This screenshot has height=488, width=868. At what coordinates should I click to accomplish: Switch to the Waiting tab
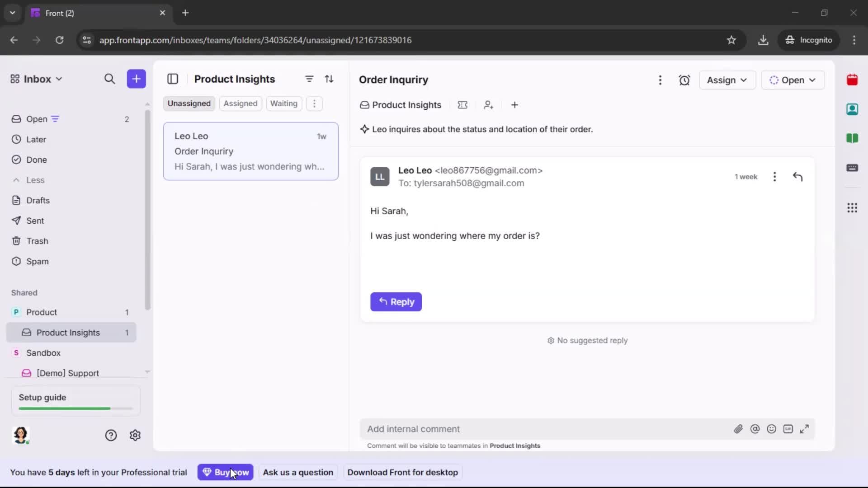click(x=284, y=103)
